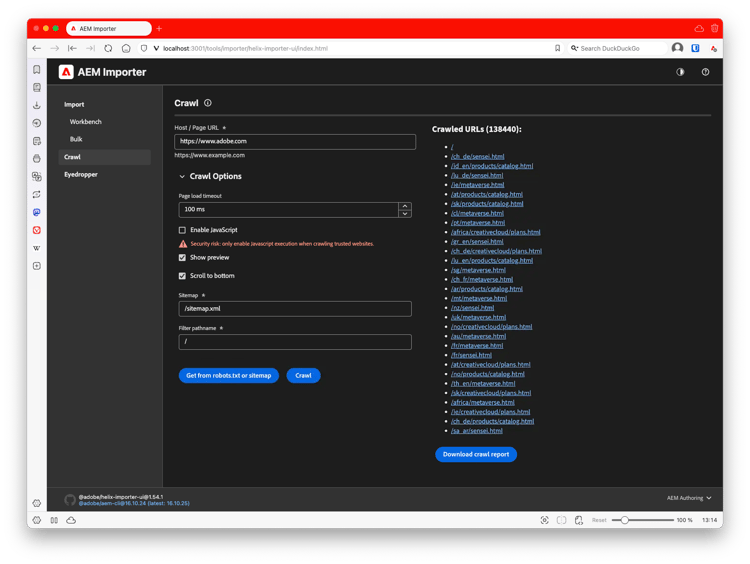Open Bulk in the side navigation
This screenshot has height=564, width=750.
click(76, 139)
